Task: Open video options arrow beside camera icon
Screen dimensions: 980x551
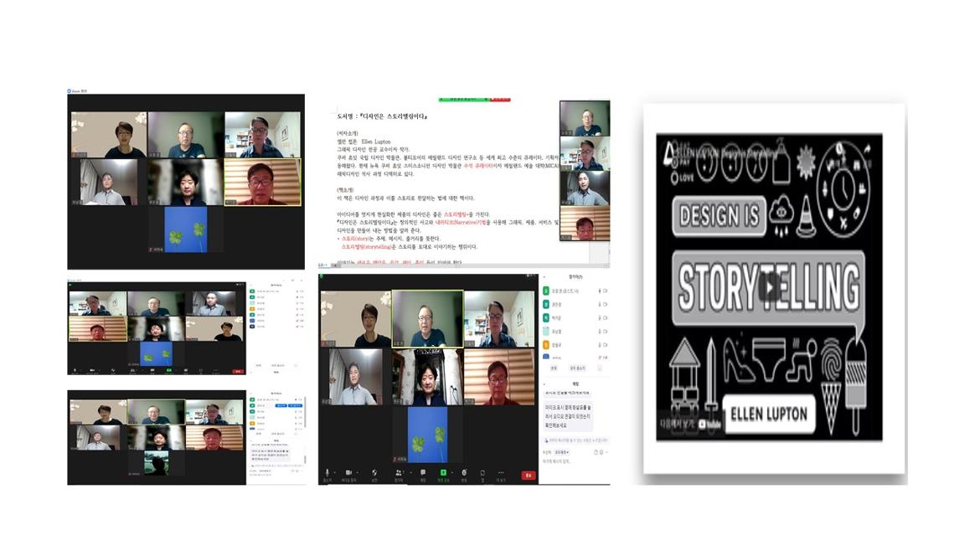Action: (357, 473)
